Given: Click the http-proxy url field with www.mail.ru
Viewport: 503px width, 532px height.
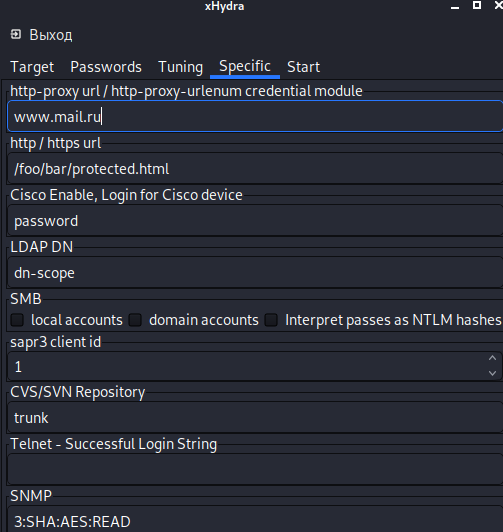Looking at the screenshot, I should tap(255, 116).
